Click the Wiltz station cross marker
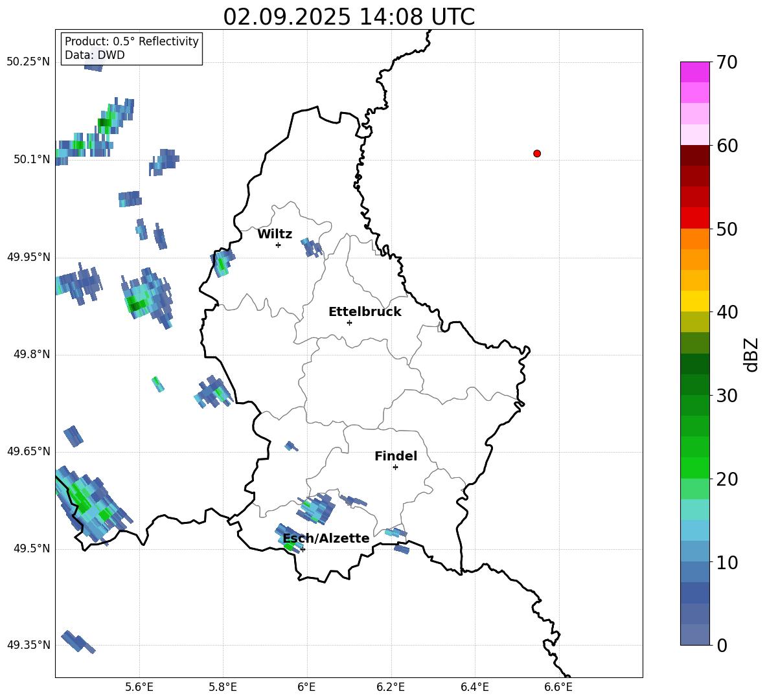The image size is (767, 700). pos(278,245)
